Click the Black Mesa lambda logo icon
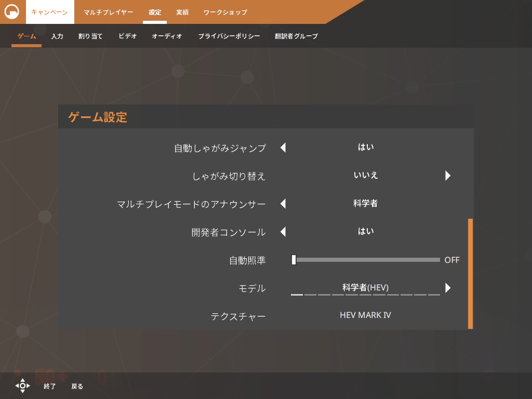The width and height of the screenshot is (532, 399). (x=11, y=11)
